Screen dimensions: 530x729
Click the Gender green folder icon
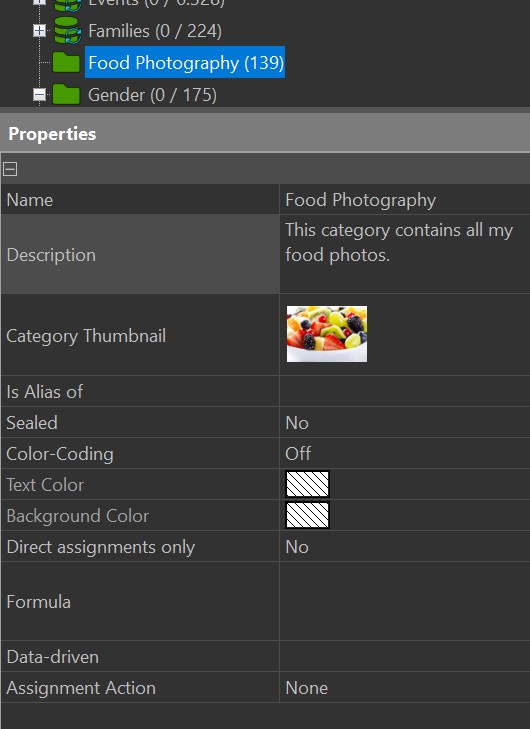(66, 94)
